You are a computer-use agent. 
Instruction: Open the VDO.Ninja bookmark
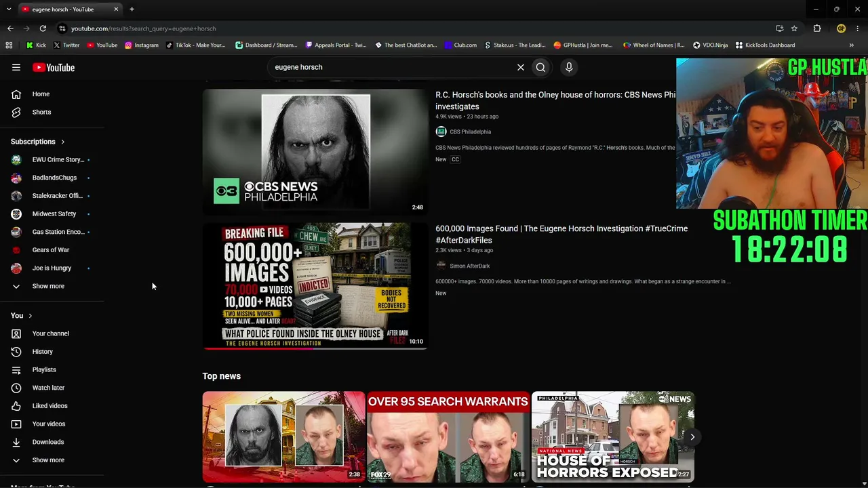pos(710,45)
